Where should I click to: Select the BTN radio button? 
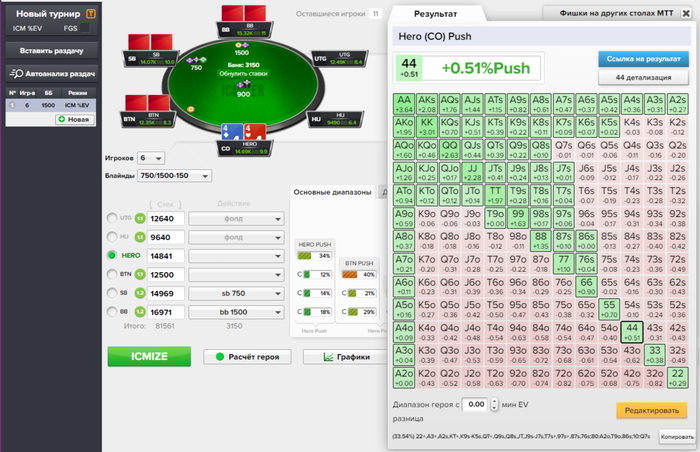click(x=112, y=274)
